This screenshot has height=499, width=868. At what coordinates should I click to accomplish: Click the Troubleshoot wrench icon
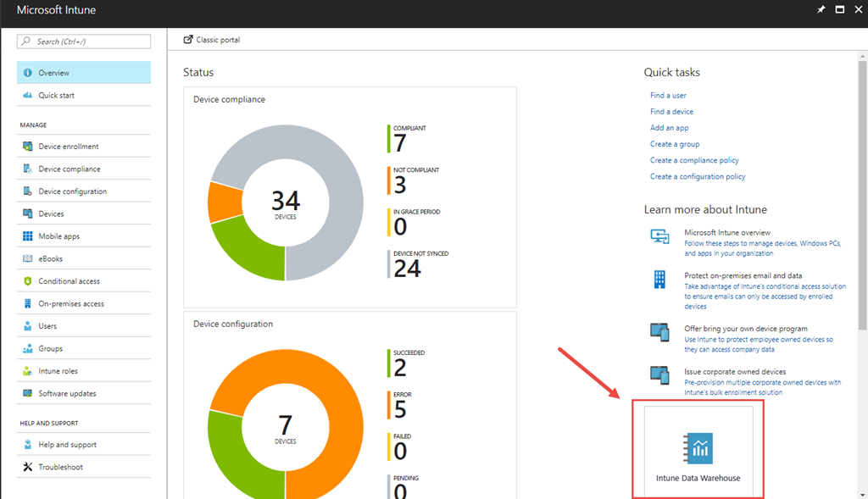(x=28, y=467)
